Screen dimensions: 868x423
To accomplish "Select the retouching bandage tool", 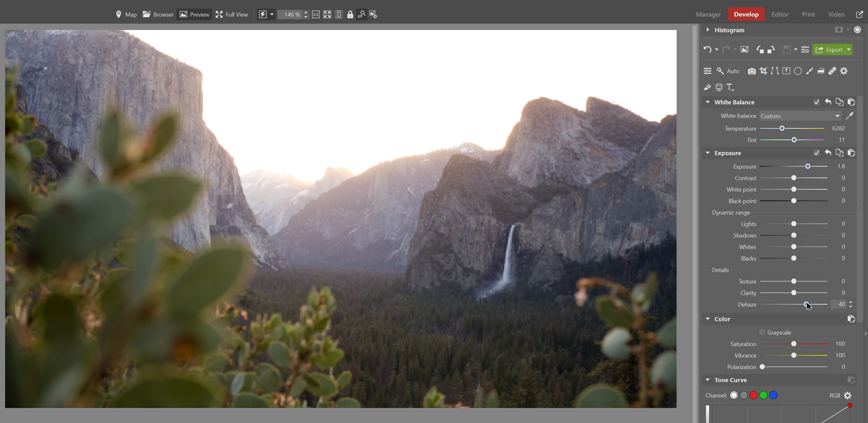I will tap(832, 71).
